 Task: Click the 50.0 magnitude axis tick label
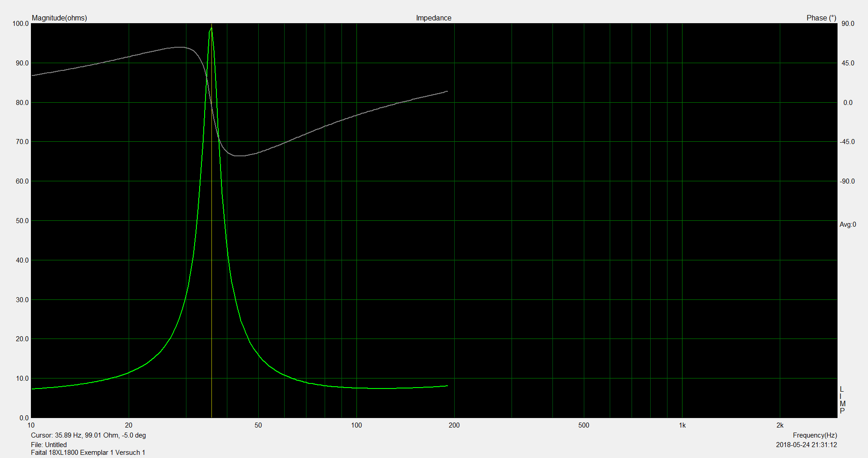point(22,221)
